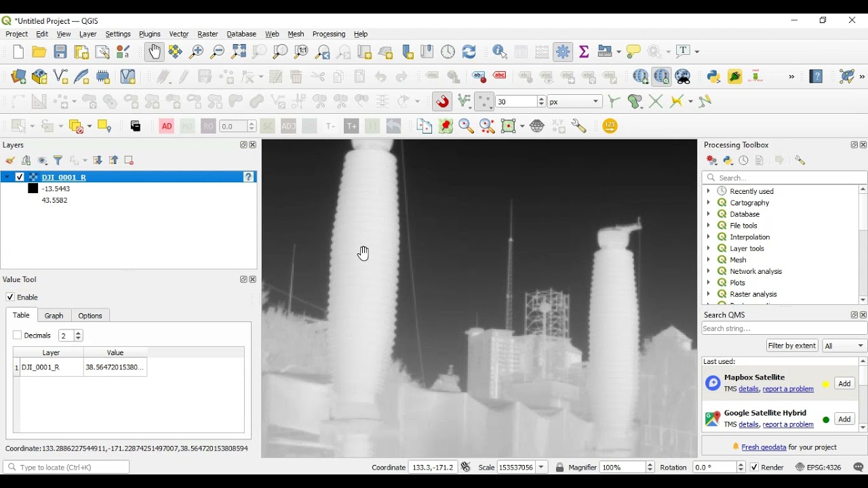Collapse the DJI_0001_R layer tree
Image resolution: width=868 pixels, height=488 pixels.
[x=7, y=178]
